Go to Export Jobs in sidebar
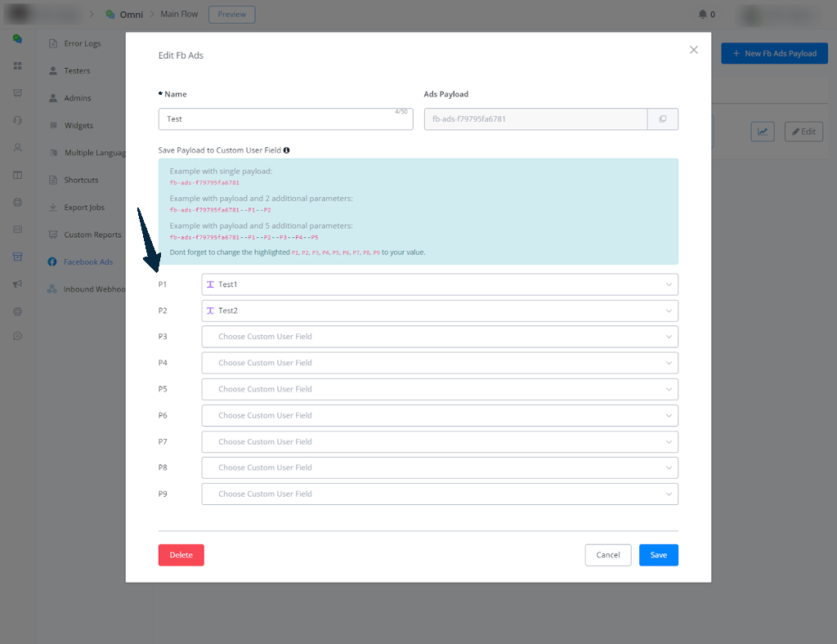 pyautogui.click(x=84, y=208)
